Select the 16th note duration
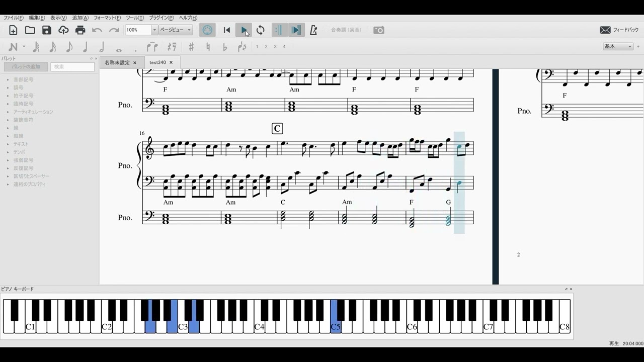 52,47
